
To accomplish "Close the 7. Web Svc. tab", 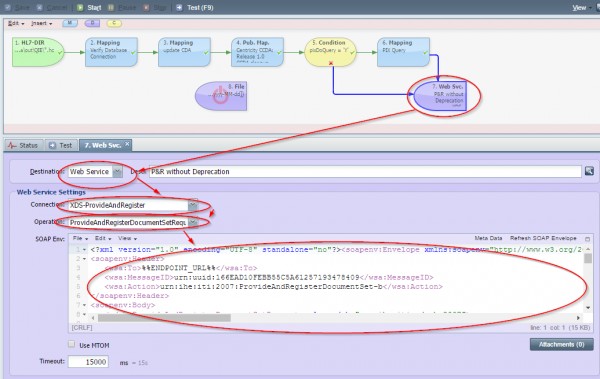I will click(x=127, y=144).
